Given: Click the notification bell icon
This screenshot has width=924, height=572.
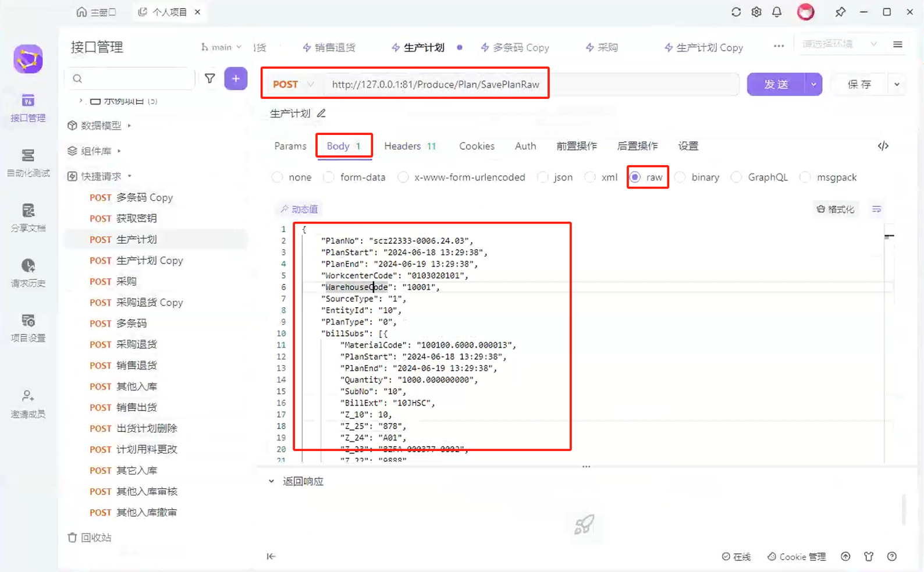Looking at the screenshot, I should (x=777, y=12).
